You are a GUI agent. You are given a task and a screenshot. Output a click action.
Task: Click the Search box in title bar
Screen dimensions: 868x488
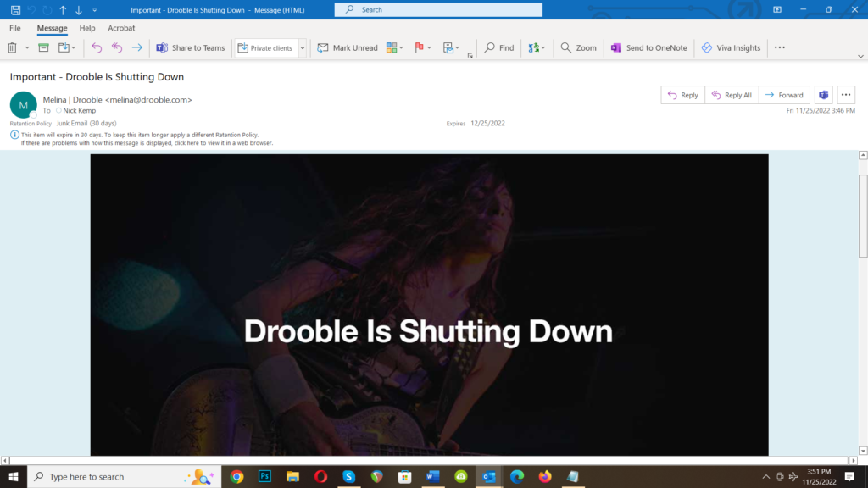point(438,9)
